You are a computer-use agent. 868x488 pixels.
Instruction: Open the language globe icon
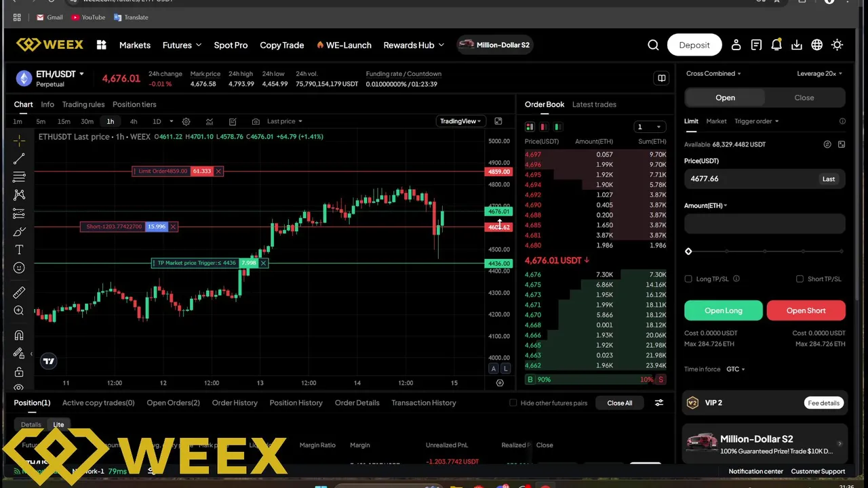pyautogui.click(x=817, y=45)
